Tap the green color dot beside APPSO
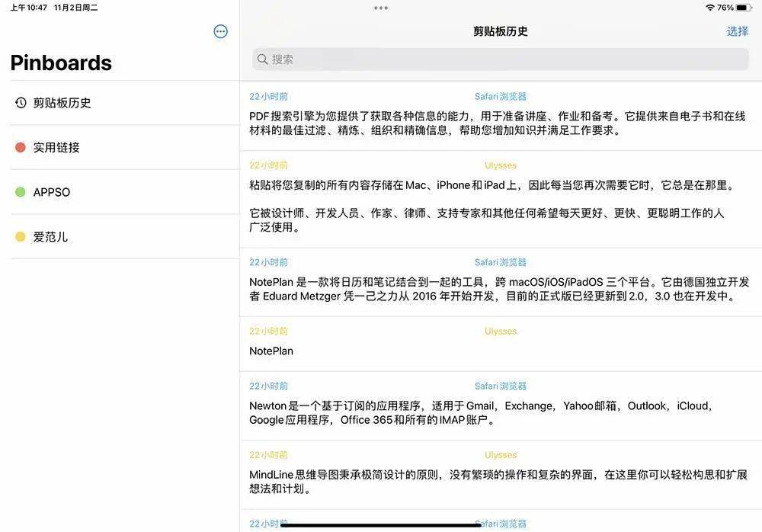The height and width of the screenshot is (532, 762). [x=19, y=192]
